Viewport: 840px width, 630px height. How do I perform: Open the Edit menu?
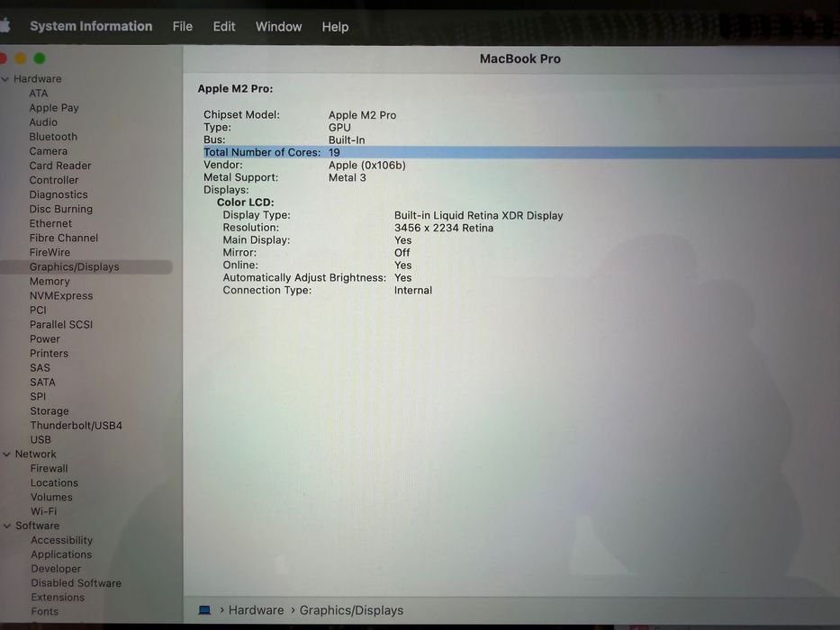pos(224,26)
